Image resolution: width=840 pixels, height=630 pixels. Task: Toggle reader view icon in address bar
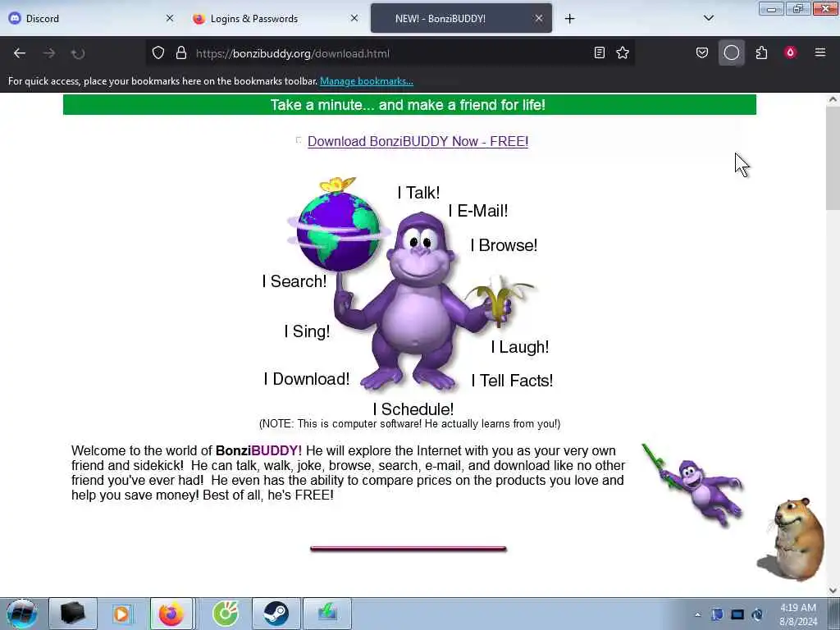[600, 52]
